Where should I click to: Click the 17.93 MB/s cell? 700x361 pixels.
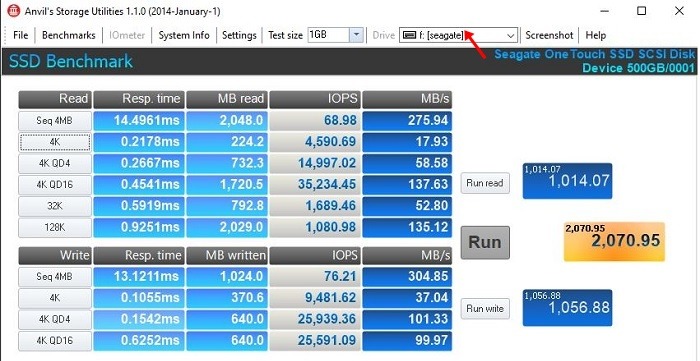pos(407,142)
